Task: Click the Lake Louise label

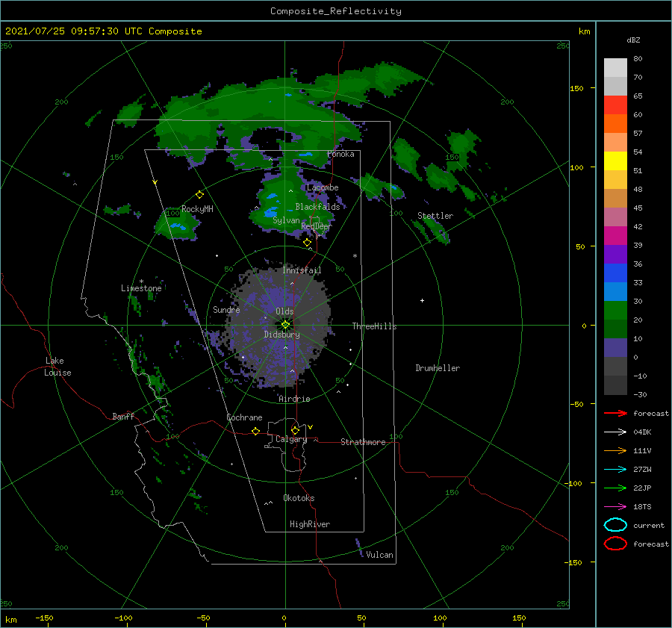Action: (57, 367)
